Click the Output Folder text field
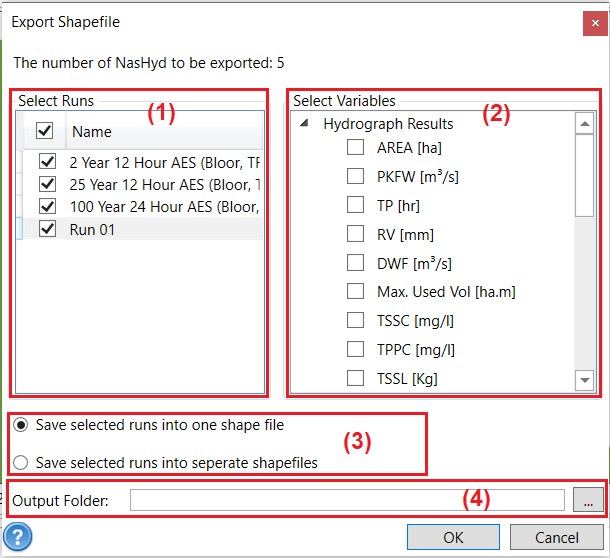This screenshot has width=610, height=558. (347, 500)
